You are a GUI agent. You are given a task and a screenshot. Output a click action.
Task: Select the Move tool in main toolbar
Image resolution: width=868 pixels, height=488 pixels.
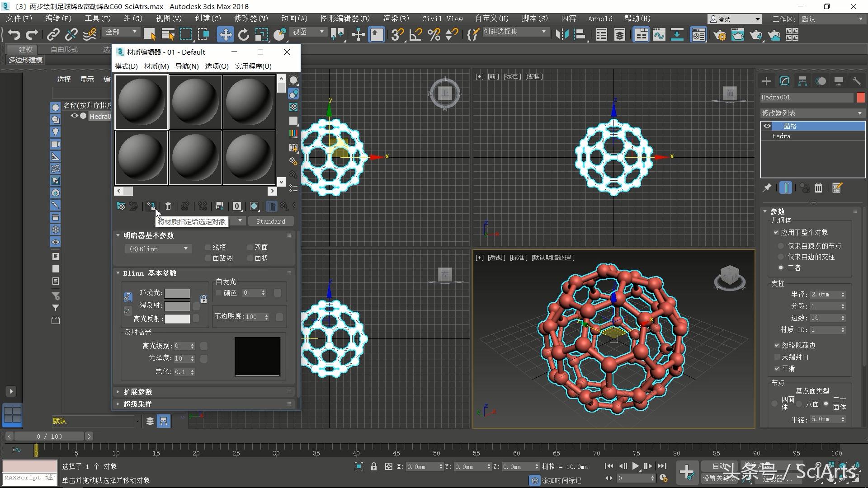coord(226,34)
